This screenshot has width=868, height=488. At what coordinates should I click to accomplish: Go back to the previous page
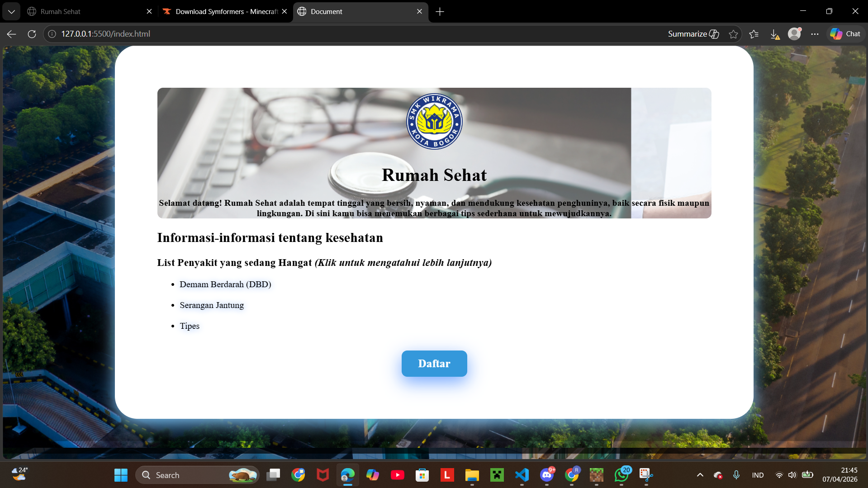pos(12,34)
